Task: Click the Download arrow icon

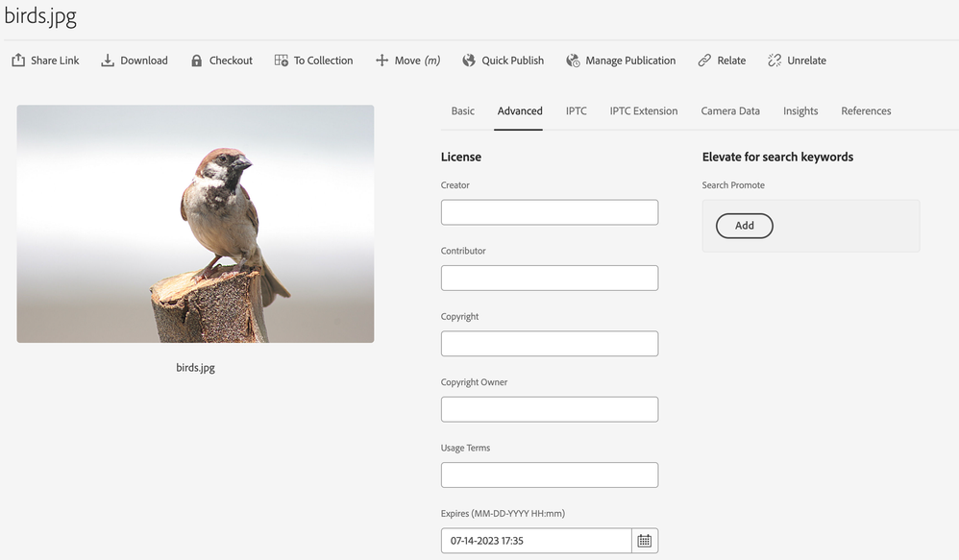Action: tap(108, 61)
